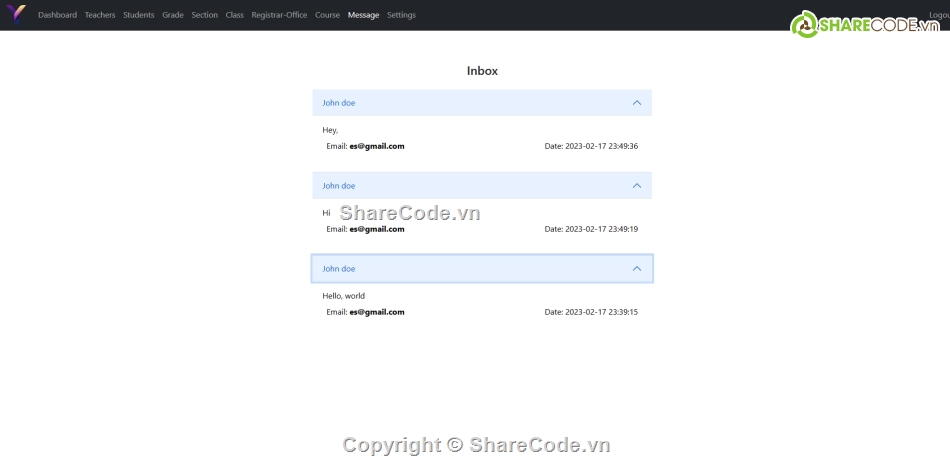
Task: Toggle the second John doe message header
Action: [339, 186]
